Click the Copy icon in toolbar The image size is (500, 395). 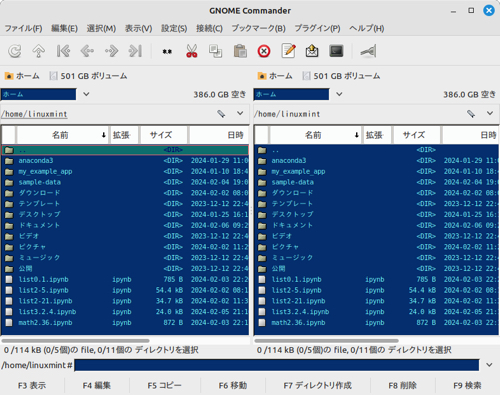[x=215, y=51]
